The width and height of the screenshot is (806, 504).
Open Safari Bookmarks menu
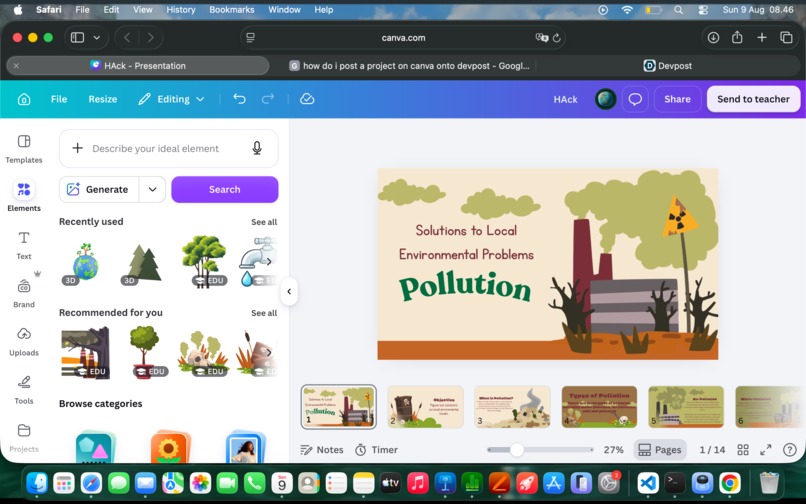click(231, 9)
